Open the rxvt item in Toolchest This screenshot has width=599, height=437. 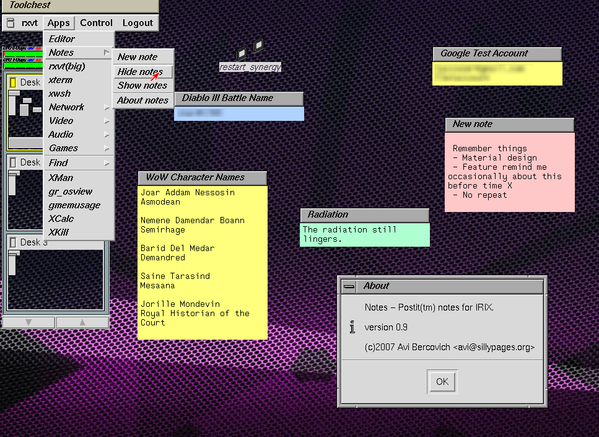tap(29, 23)
